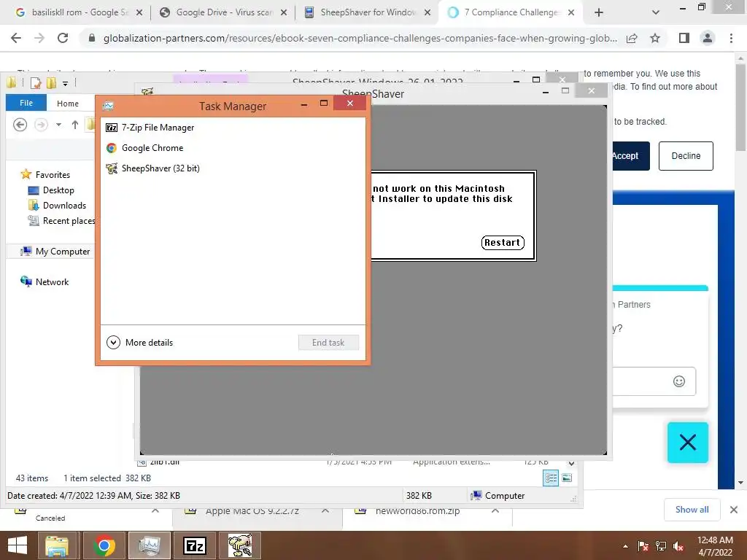
Task: Open a new Chrome tab
Action: pyautogui.click(x=599, y=13)
